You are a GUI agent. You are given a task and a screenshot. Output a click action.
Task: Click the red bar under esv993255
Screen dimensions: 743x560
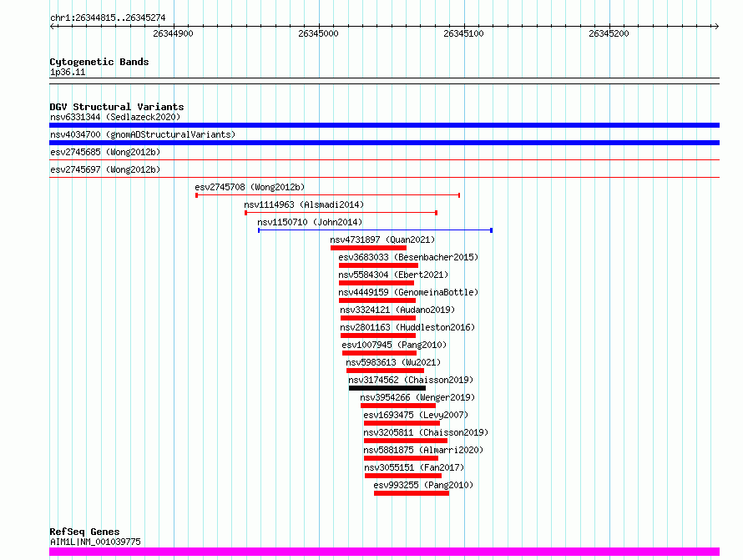point(412,493)
